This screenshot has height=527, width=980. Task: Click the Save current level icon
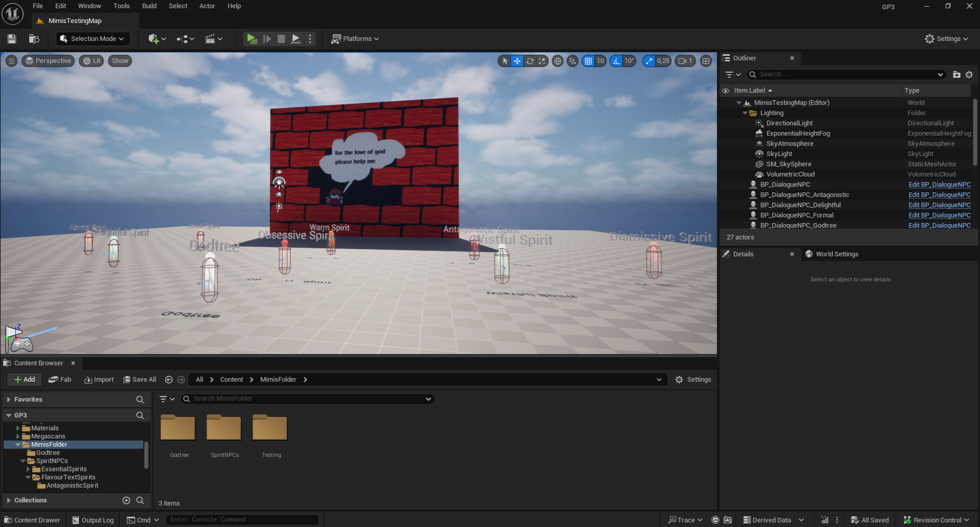coord(12,39)
